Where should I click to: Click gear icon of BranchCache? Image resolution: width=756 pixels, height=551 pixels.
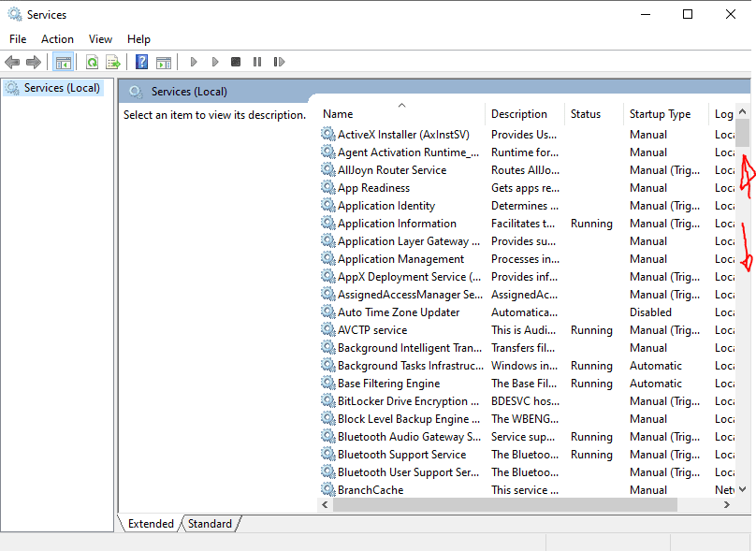click(328, 490)
